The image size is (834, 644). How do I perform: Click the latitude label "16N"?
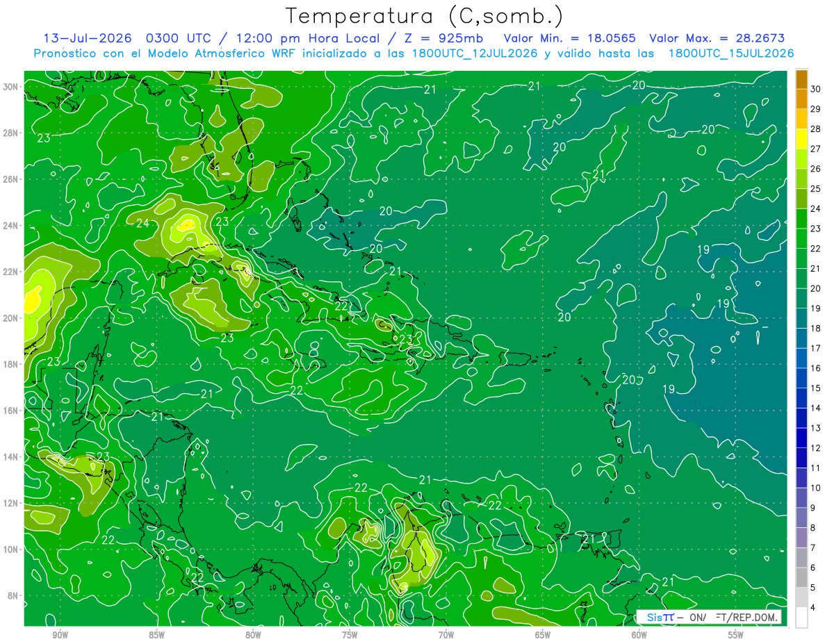click(11, 411)
